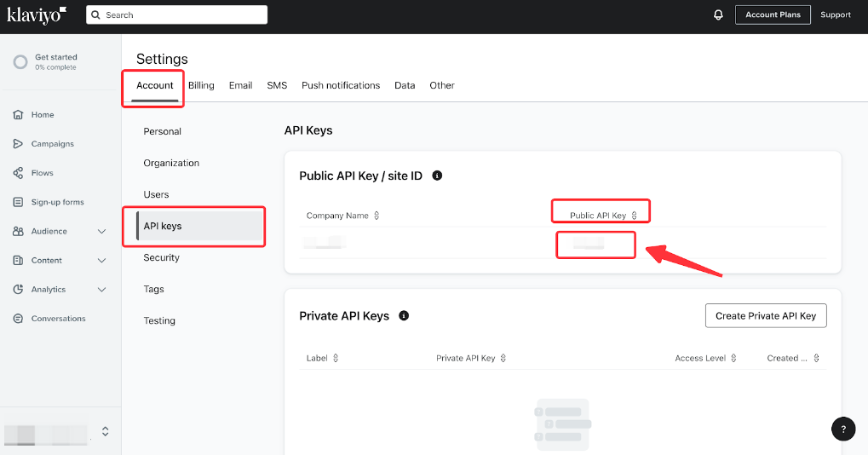Switch to the Billing tab

click(x=201, y=85)
